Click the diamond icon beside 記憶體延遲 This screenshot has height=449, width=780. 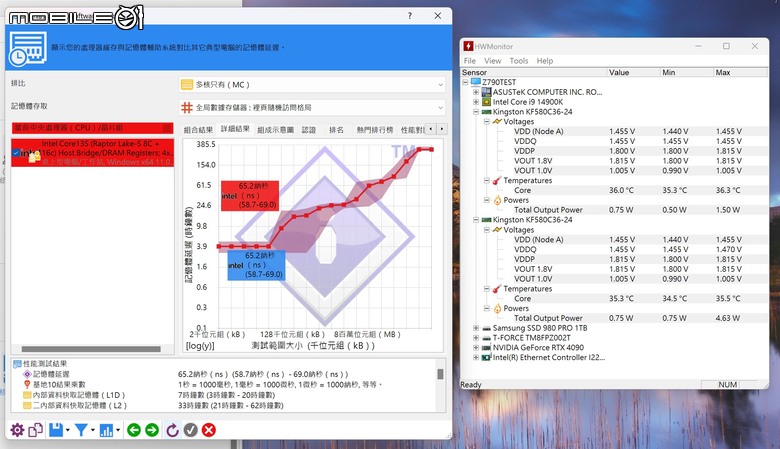(27, 374)
